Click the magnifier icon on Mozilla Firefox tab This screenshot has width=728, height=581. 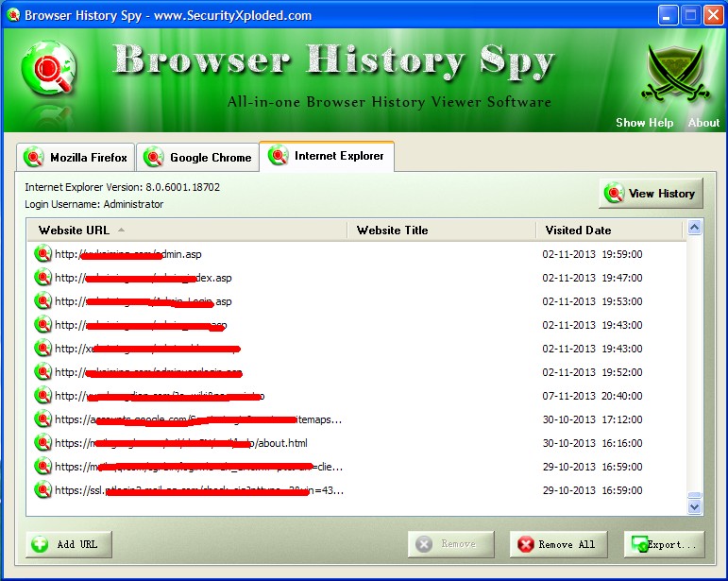click(33, 158)
